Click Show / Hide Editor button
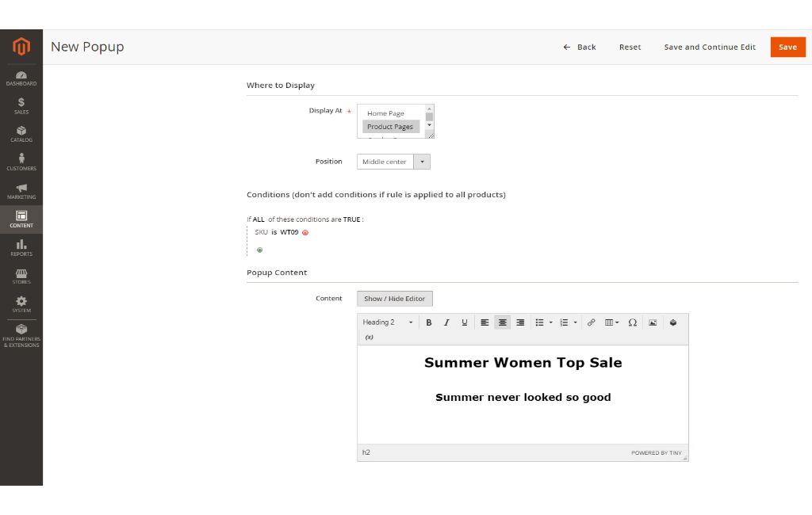Viewport: 812px width, 515px height. (395, 299)
